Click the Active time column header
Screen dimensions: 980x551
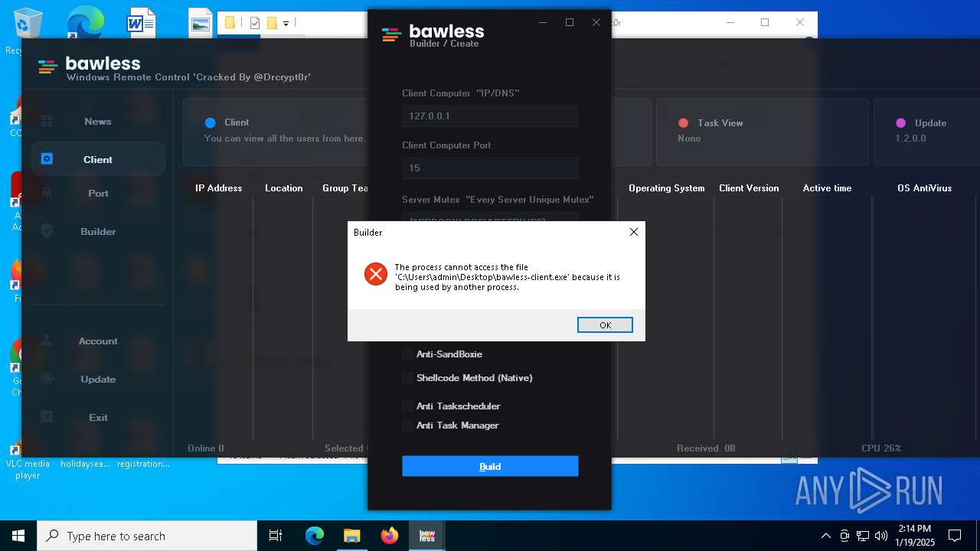point(827,188)
